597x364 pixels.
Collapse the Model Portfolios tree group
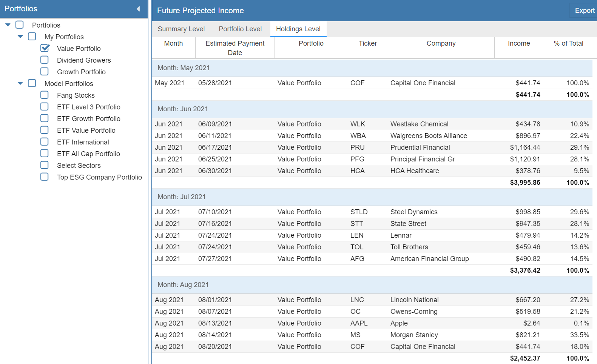[x=20, y=83]
